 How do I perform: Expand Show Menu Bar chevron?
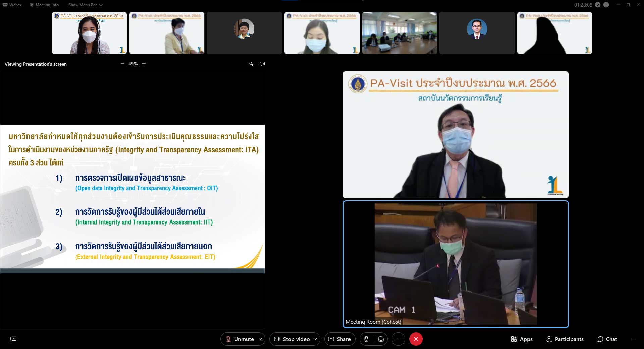101,5
